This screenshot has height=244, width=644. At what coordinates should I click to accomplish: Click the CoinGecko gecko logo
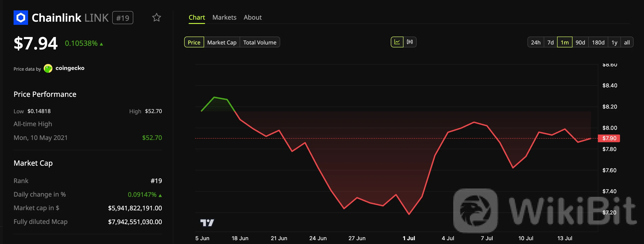click(48, 68)
